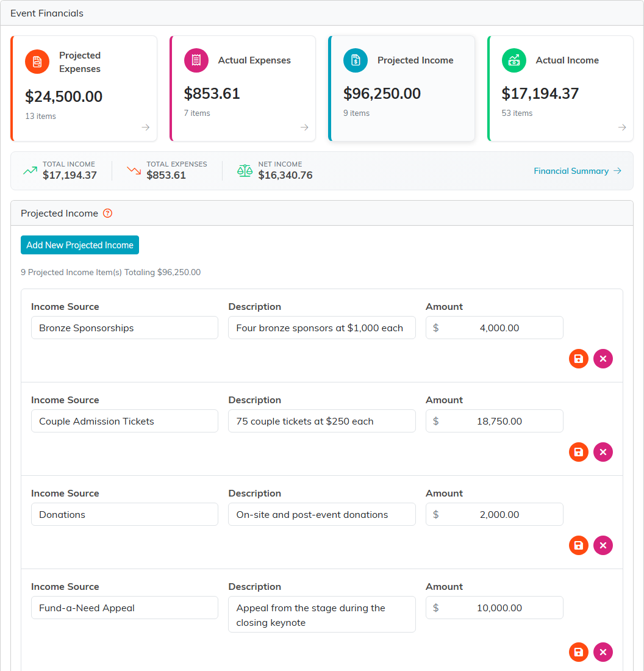The height and width of the screenshot is (671, 644).
Task: Open Projected Expenses card arrow
Action: [146, 127]
